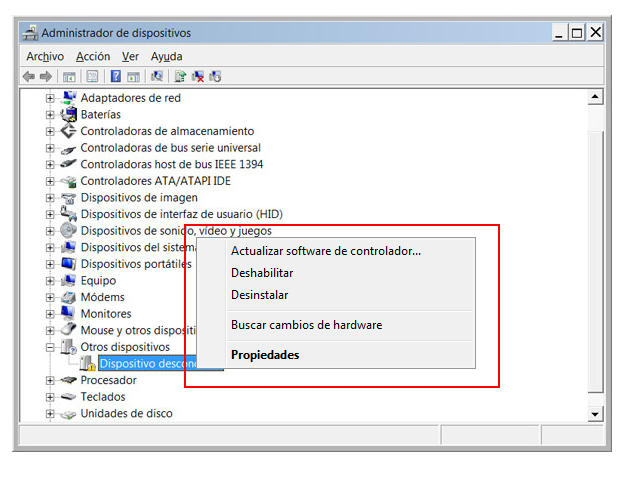Click the Mouse category icon

click(69, 329)
